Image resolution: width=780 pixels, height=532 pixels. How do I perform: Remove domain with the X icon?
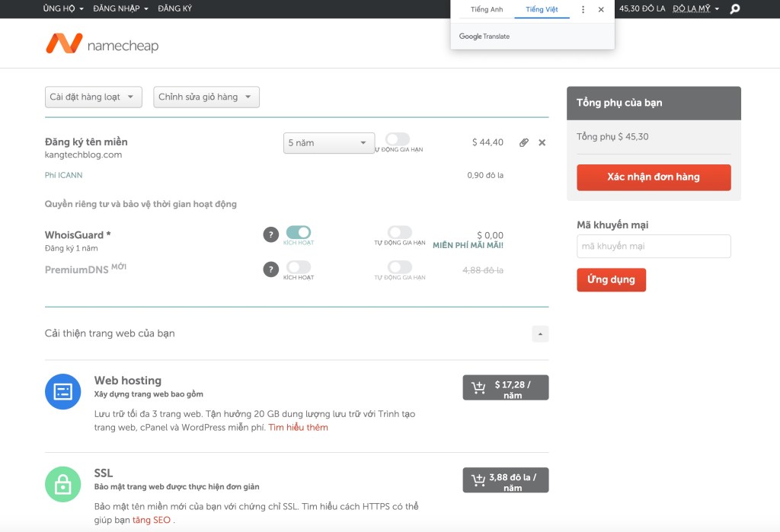coord(542,142)
